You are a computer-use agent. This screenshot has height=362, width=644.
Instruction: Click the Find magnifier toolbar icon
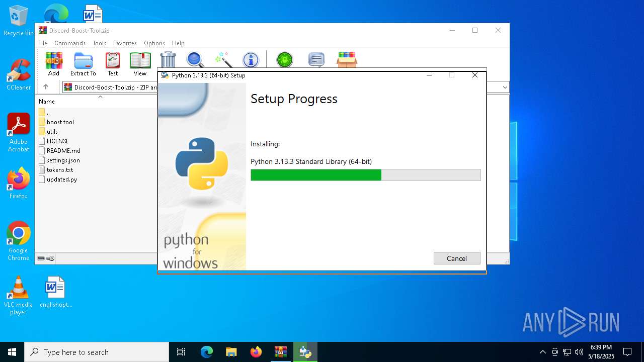[x=195, y=60]
